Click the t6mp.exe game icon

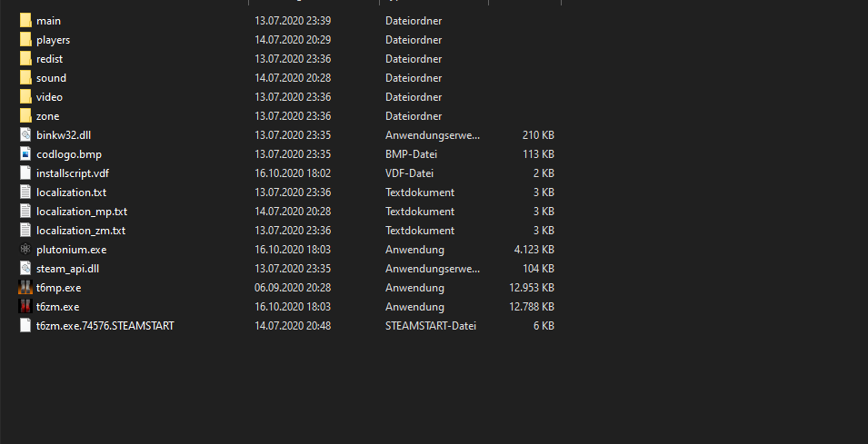[25, 288]
